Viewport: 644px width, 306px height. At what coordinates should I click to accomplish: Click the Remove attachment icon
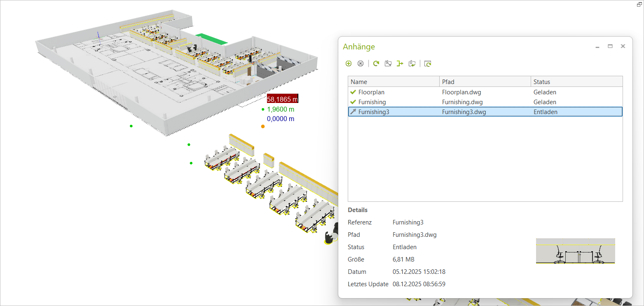coord(361,63)
